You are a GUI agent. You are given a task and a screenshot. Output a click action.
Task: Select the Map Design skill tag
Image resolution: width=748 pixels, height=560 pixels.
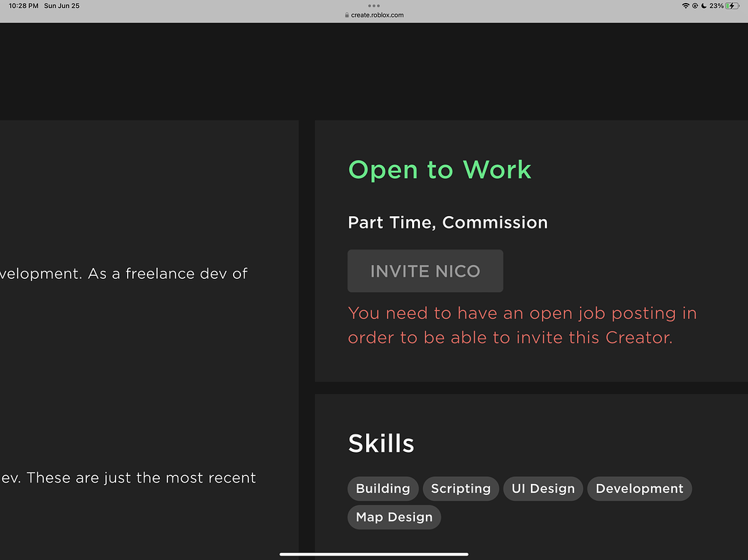click(394, 517)
